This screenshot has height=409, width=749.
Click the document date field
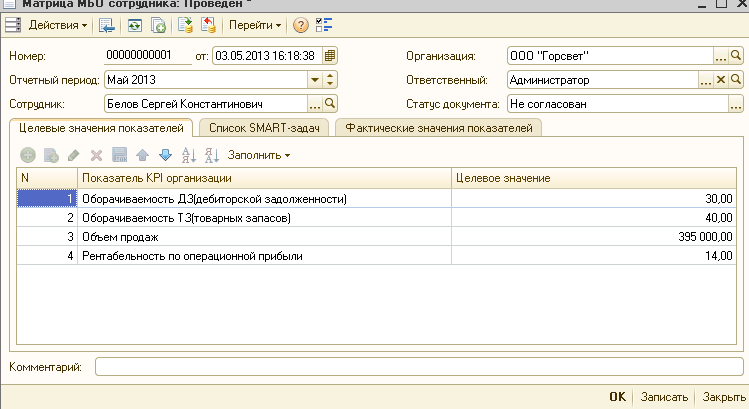pyautogui.click(x=268, y=55)
